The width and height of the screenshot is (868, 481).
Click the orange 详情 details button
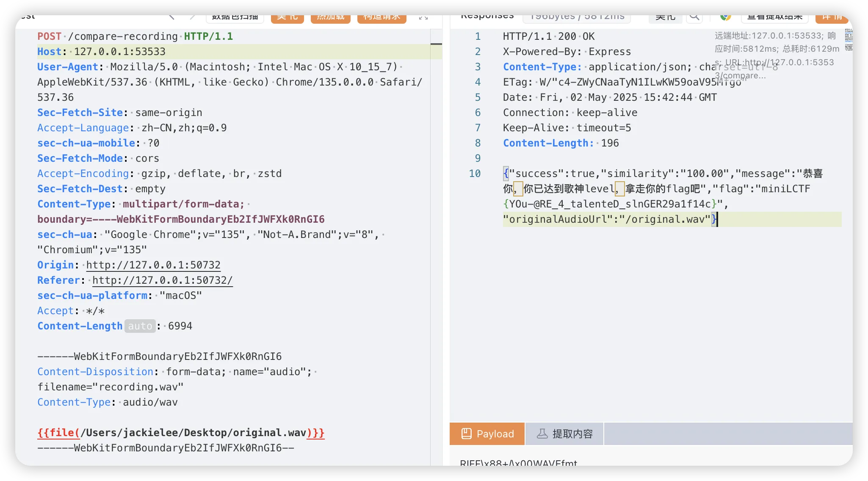832,18
